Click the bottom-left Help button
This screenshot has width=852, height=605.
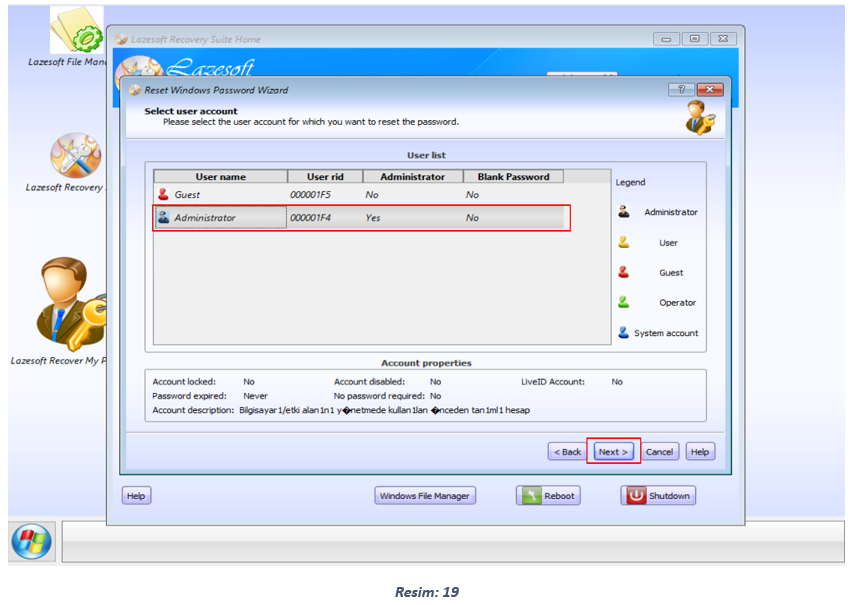[x=136, y=496]
